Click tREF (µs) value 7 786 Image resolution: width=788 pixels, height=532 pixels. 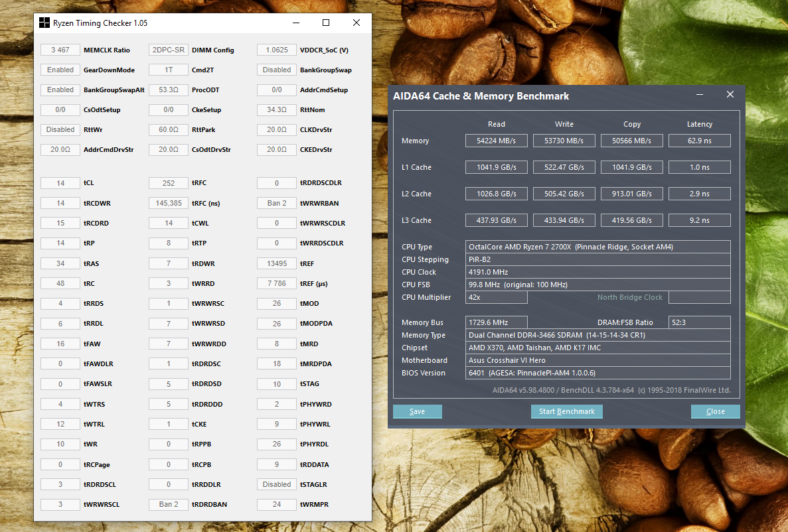[x=276, y=283]
